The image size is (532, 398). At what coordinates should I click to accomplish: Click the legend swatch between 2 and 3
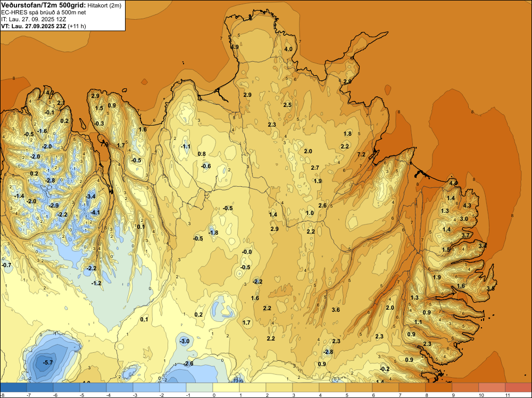point(279,387)
